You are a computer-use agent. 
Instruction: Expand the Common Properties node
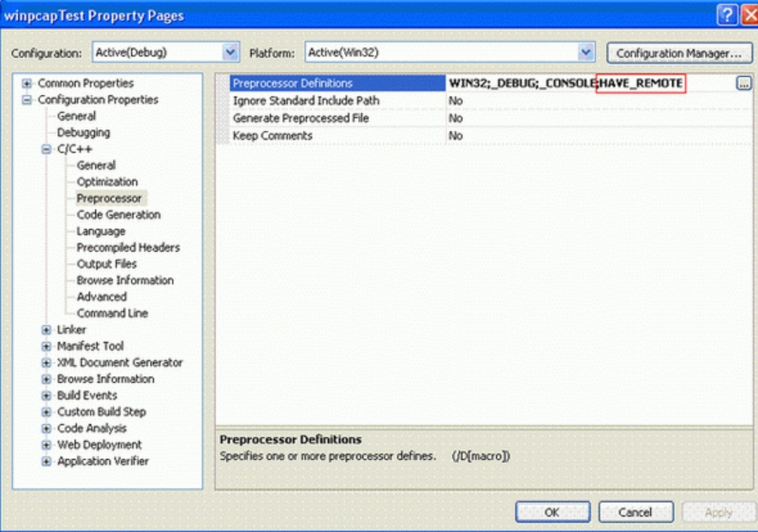(x=27, y=83)
